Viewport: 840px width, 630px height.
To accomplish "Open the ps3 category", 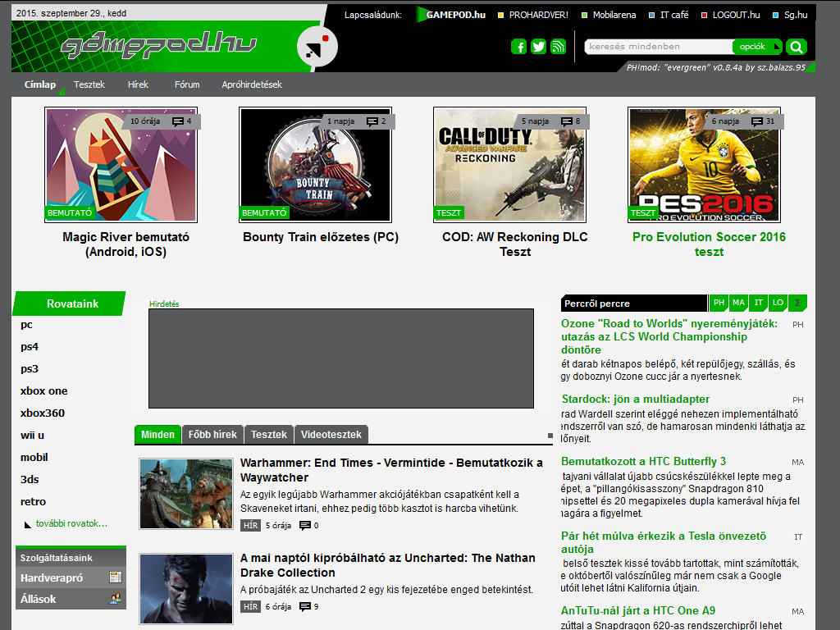I will point(30,368).
